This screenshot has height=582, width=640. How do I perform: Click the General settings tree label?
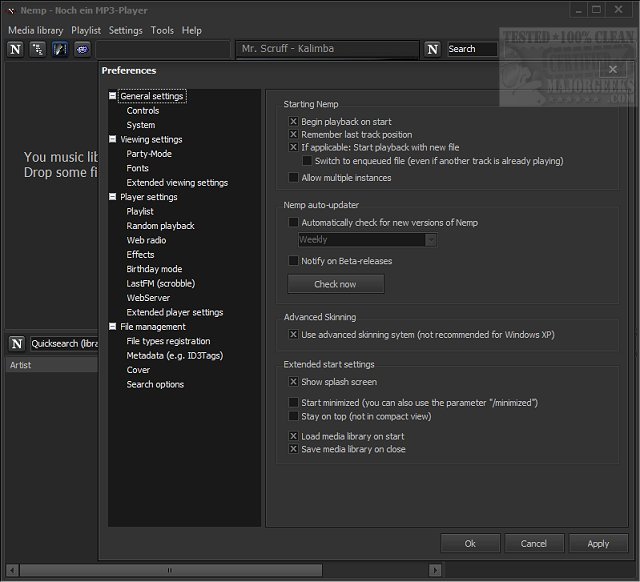pyautogui.click(x=152, y=96)
